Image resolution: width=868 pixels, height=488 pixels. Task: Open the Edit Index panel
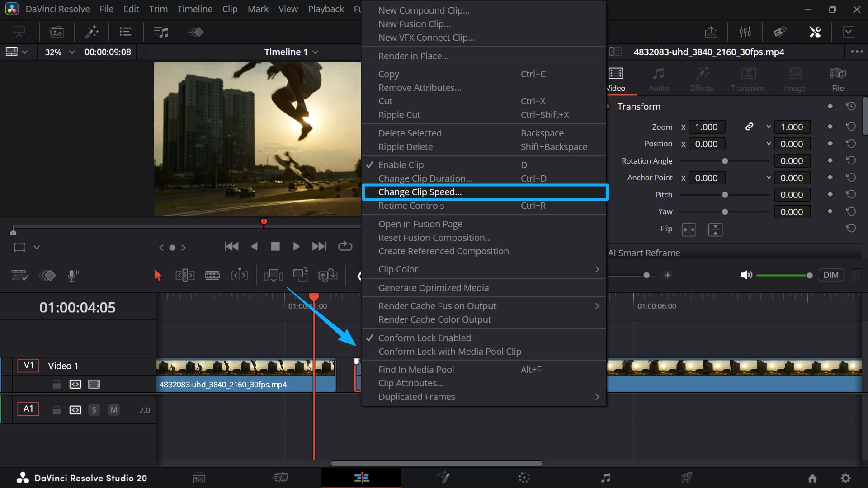pyautogui.click(x=125, y=32)
